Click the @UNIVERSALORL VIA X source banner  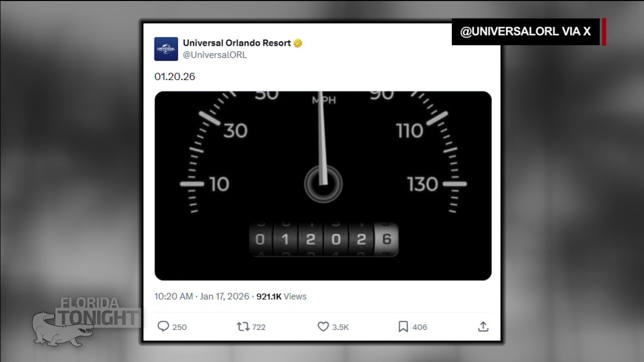click(x=526, y=32)
